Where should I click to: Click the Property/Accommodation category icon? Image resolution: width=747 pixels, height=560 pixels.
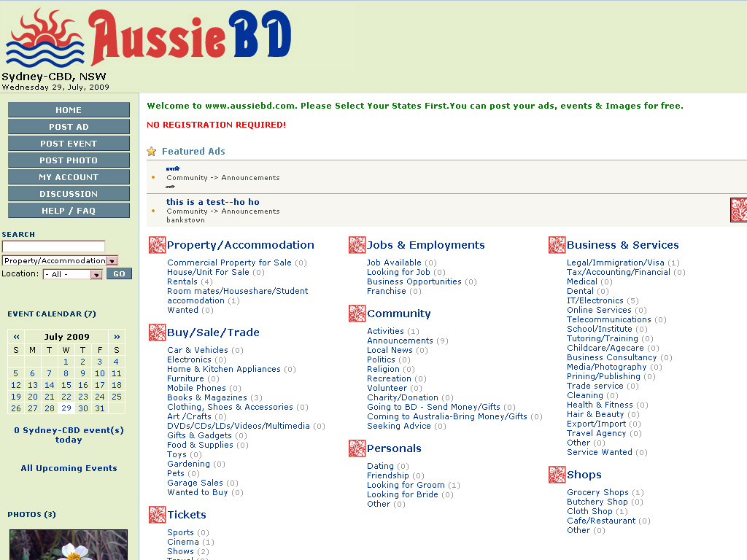pyautogui.click(x=157, y=245)
